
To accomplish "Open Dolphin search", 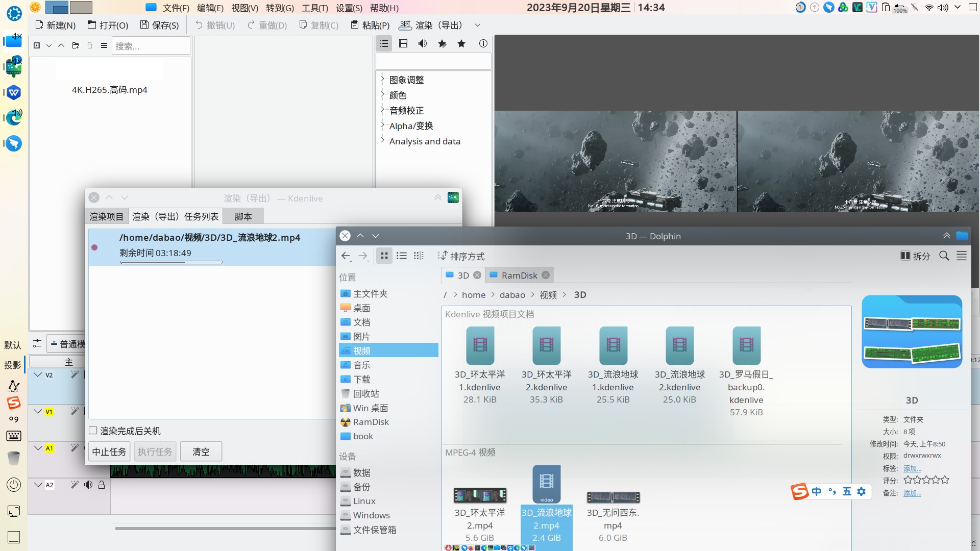I will pos(944,256).
